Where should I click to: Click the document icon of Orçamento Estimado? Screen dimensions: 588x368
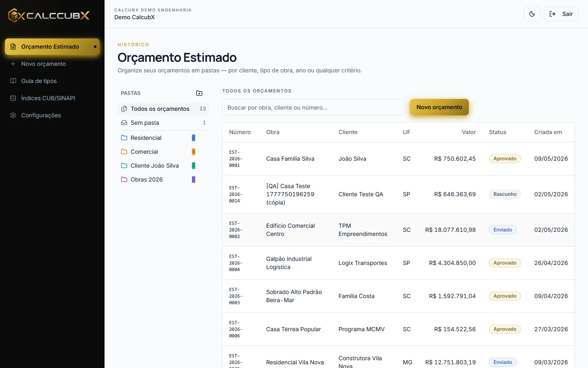click(x=13, y=47)
